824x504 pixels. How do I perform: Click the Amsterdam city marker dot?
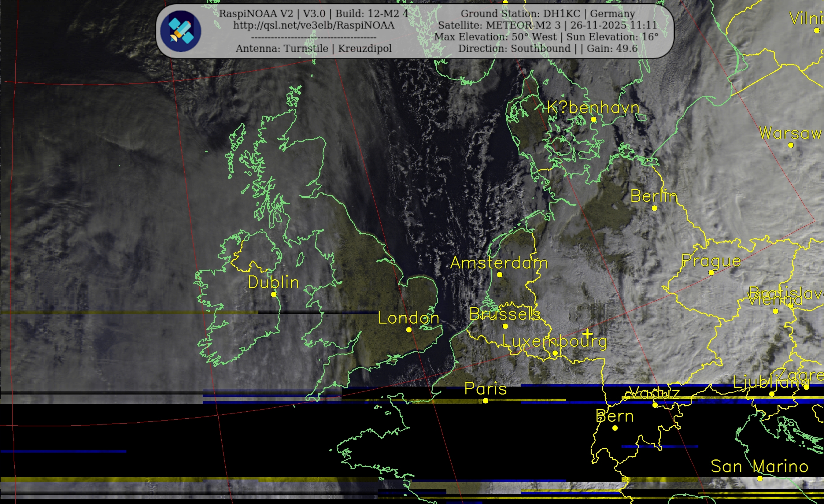tap(500, 275)
